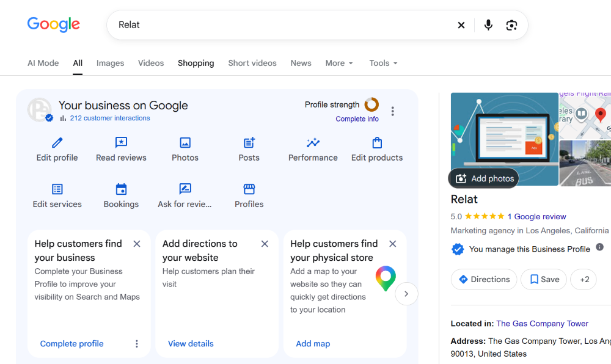The height and width of the screenshot is (364, 611).
Task: Click the verified checkmark badge icon
Action: pyautogui.click(x=458, y=249)
